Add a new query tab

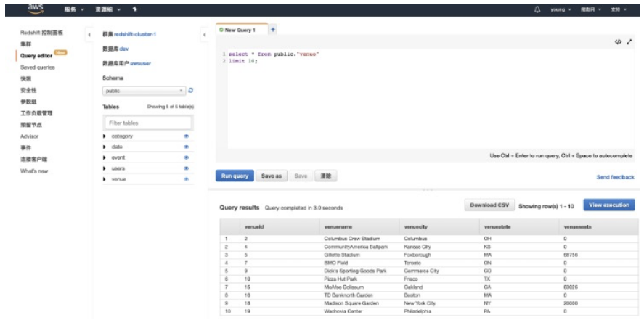273,30
